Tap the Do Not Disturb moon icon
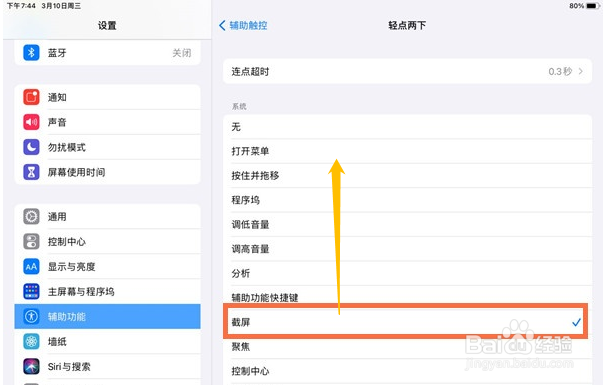607x385 pixels. 31,147
